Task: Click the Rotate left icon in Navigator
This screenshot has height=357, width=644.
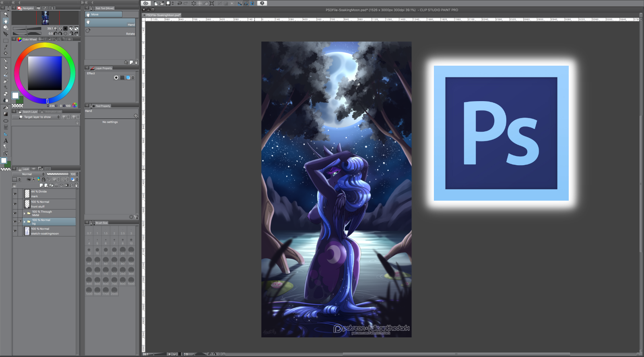Action: click(x=56, y=34)
